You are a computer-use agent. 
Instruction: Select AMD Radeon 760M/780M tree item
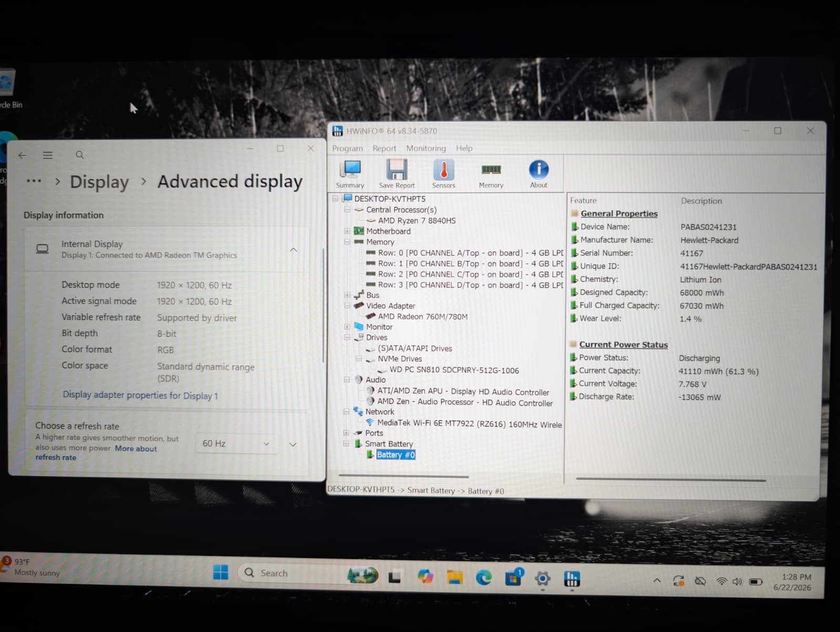tap(423, 317)
